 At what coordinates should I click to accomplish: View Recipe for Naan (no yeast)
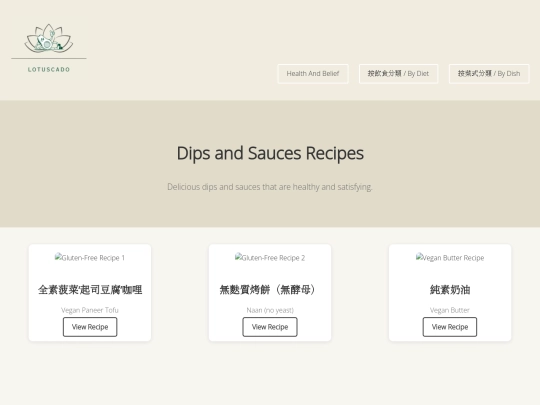(270, 327)
